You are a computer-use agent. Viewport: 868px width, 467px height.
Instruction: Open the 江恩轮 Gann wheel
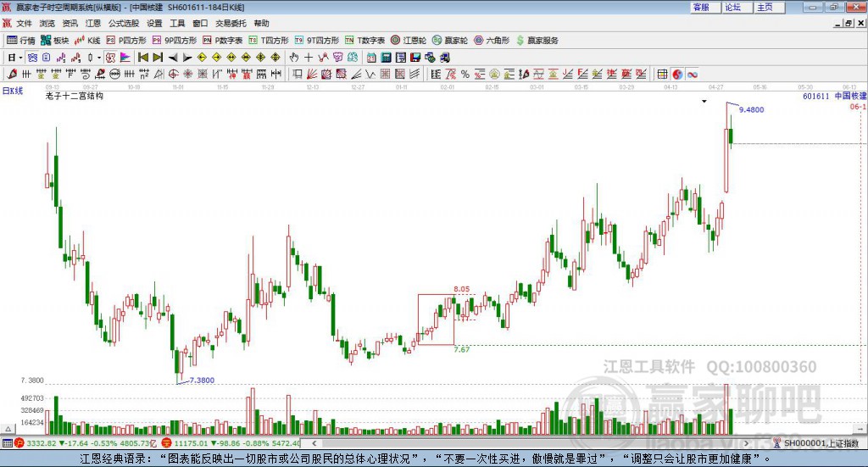[x=409, y=41]
